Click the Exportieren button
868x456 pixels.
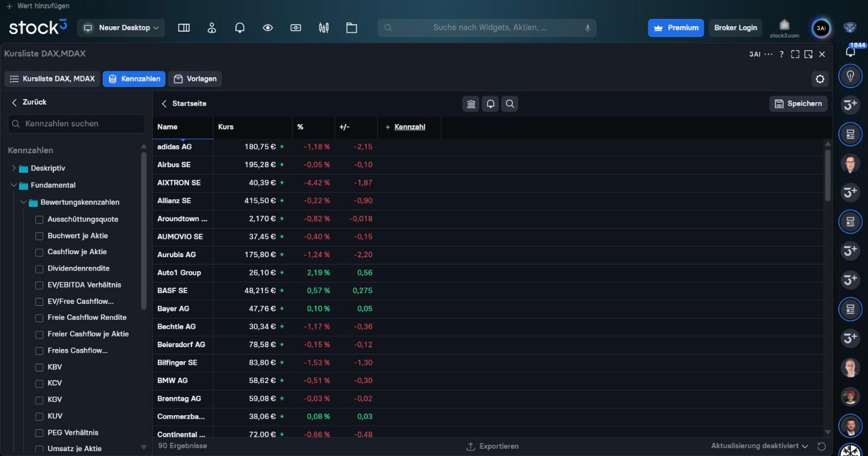(493, 446)
